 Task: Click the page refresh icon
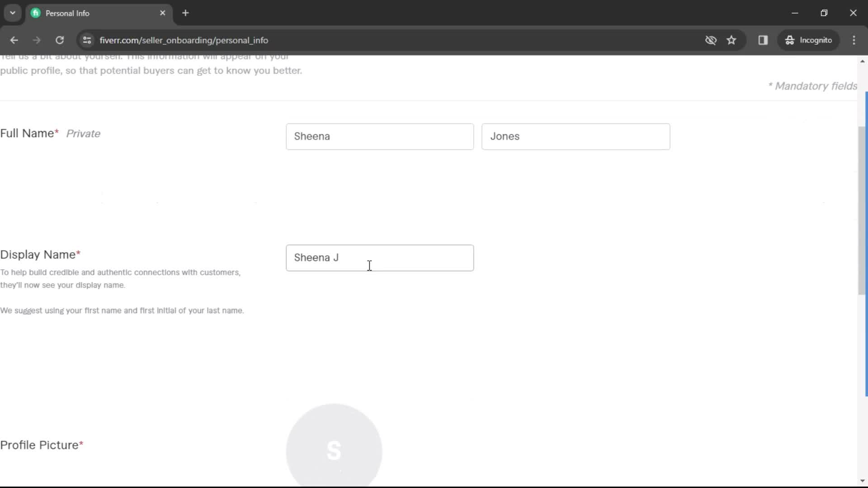[60, 40]
